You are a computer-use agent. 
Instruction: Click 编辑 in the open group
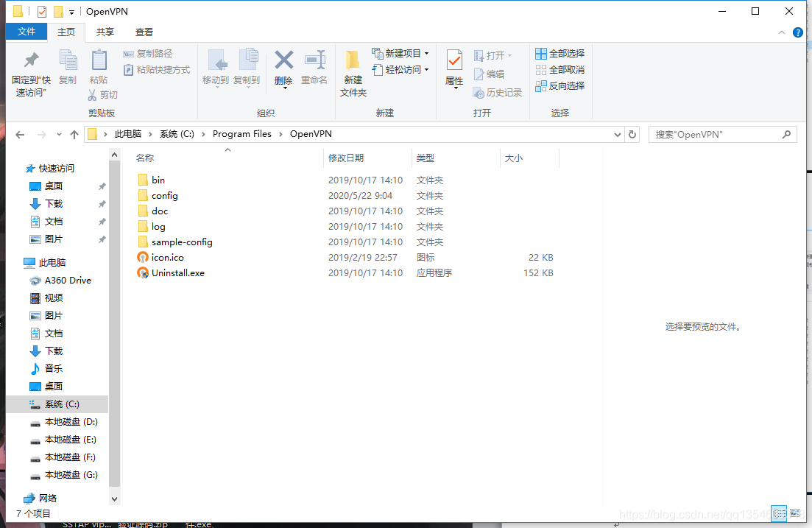coord(489,74)
